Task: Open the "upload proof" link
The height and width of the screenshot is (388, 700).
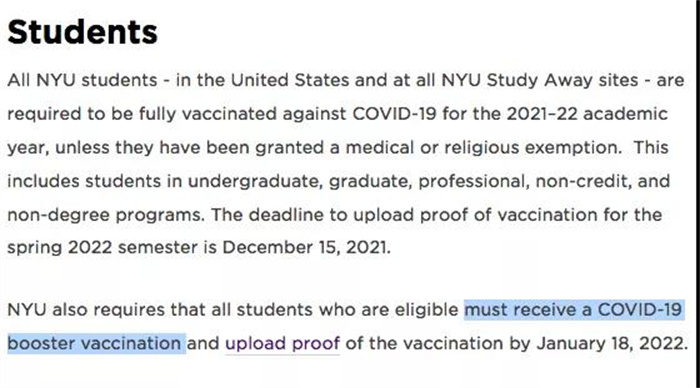Action: click(x=282, y=343)
